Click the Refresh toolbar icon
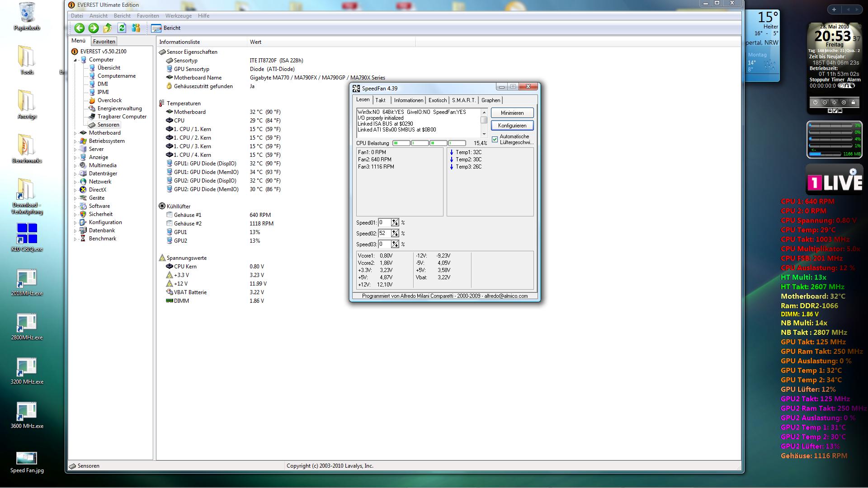Viewport: 868px width, 488px height. click(122, 28)
